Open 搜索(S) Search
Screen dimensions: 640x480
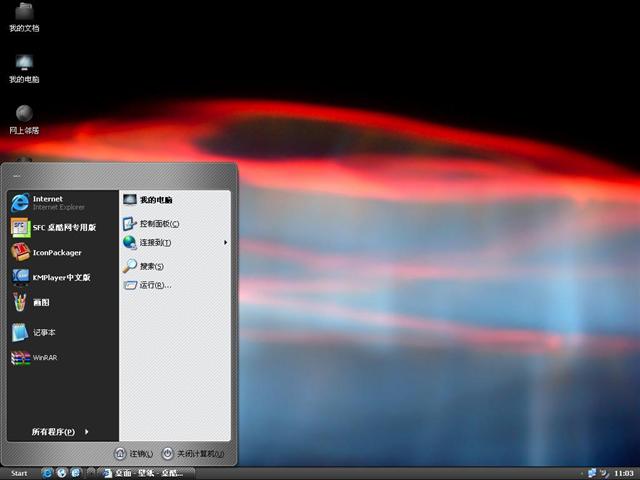pyautogui.click(x=175, y=266)
